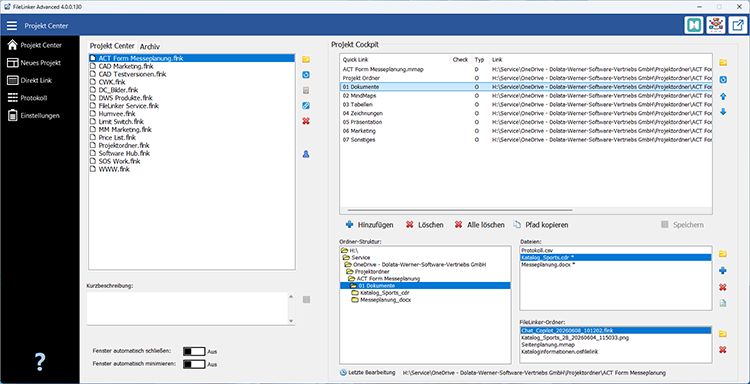Click horizontal scrollbar of Quick Link table
750x384 pixels.
tap(460, 210)
